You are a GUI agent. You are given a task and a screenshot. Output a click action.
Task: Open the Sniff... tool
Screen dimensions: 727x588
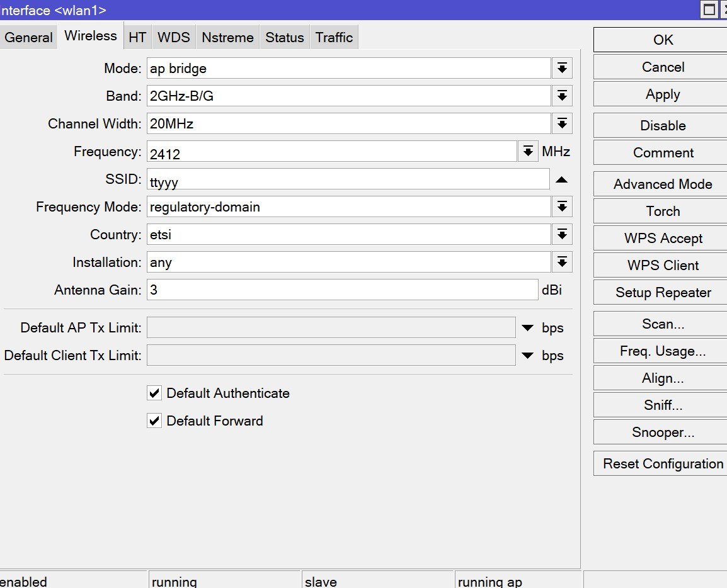click(663, 405)
